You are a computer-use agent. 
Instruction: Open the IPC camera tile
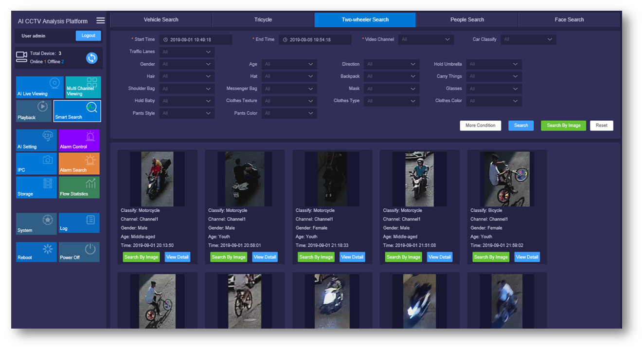click(36, 164)
